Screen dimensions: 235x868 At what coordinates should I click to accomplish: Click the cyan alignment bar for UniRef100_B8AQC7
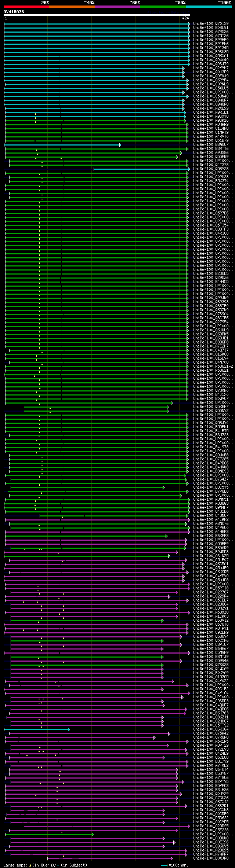click(x=62, y=145)
